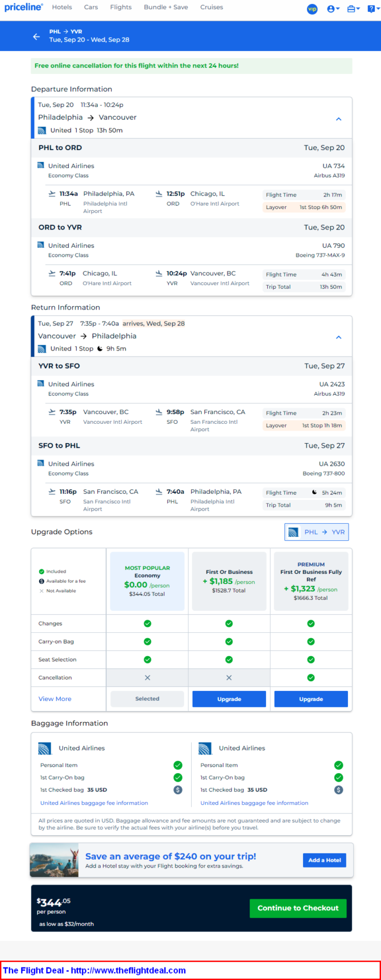Viewport: 381px width, 980px height.
Task: Click the Add a Hotel button
Action: click(325, 860)
